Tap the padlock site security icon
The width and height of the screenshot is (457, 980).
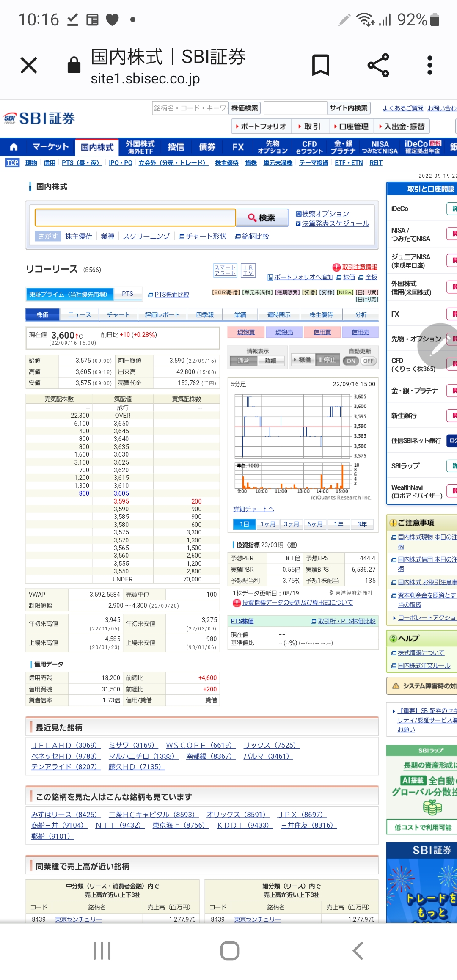(74, 65)
